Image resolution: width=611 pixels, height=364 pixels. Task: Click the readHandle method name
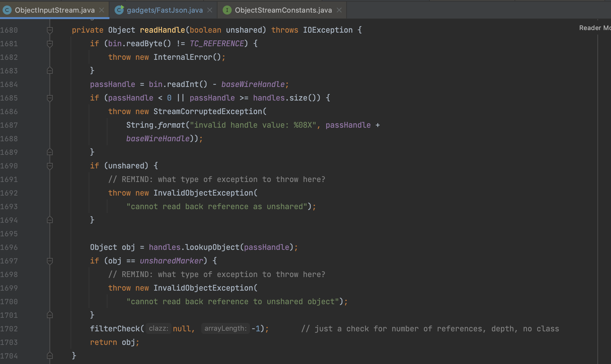click(x=162, y=30)
